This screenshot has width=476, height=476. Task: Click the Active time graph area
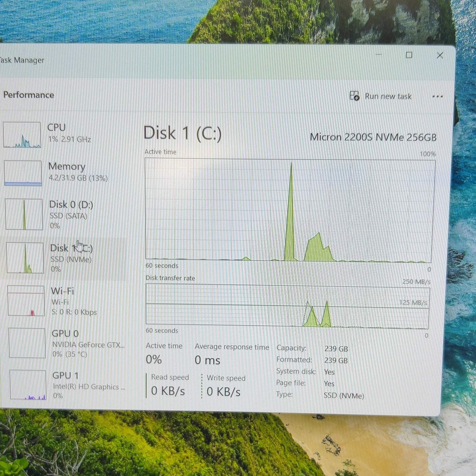point(290,210)
